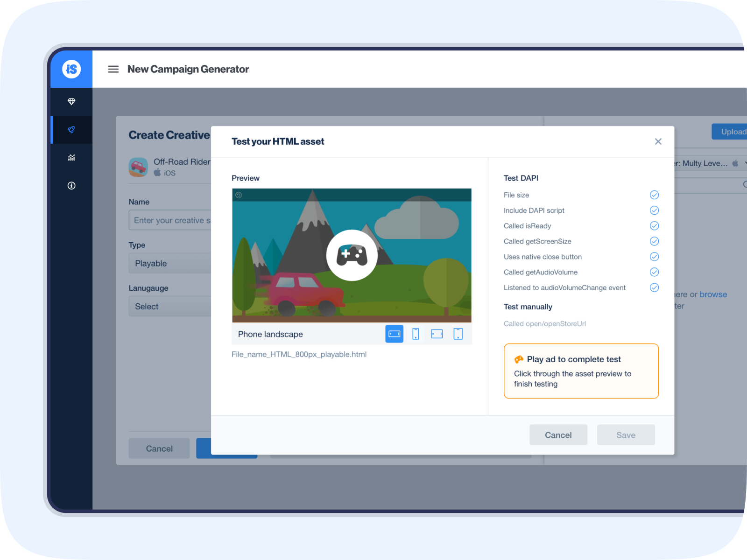Viewport: 747px width, 560px height.
Task: Click File_name_HTML_800px_playable.html file name
Action: point(299,354)
